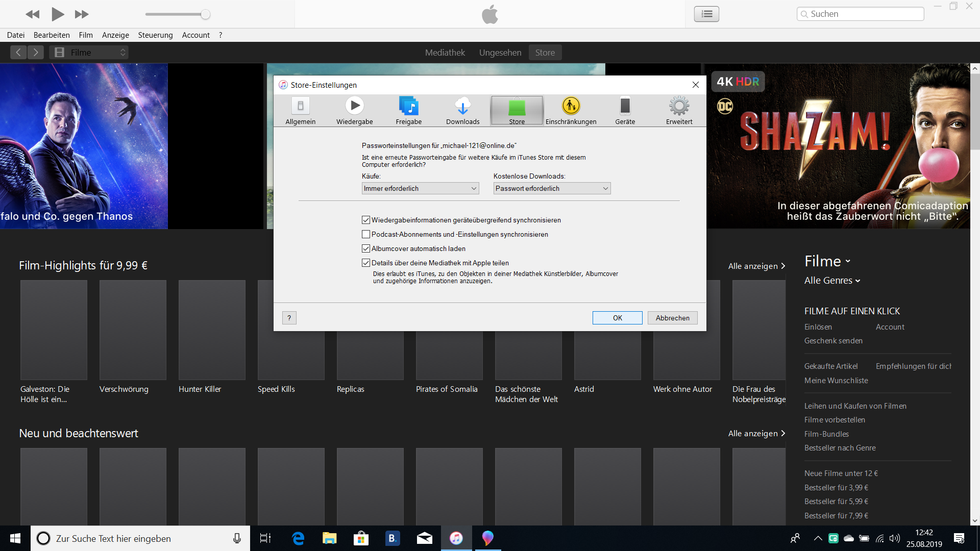Open the Steuerung menu

pyautogui.click(x=155, y=35)
